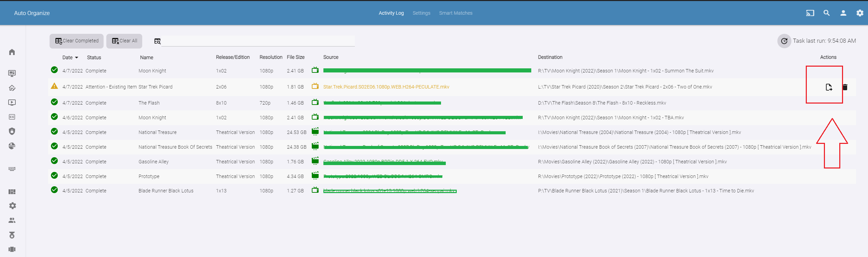Click the warning icon for Star Trek Picard
The width and height of the screenshot is (868, 257).
click(54, 86)
